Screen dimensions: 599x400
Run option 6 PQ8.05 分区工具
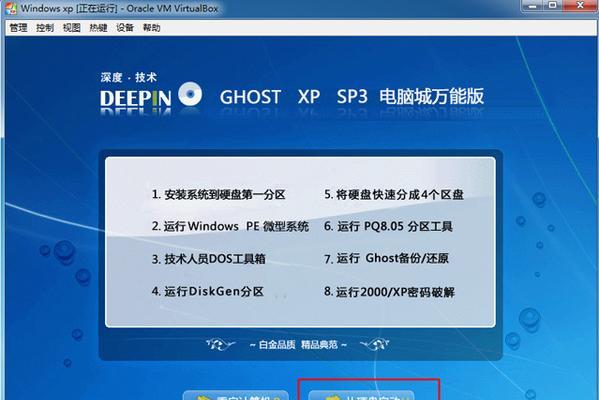pyautogui.click(x=388, y=226)
